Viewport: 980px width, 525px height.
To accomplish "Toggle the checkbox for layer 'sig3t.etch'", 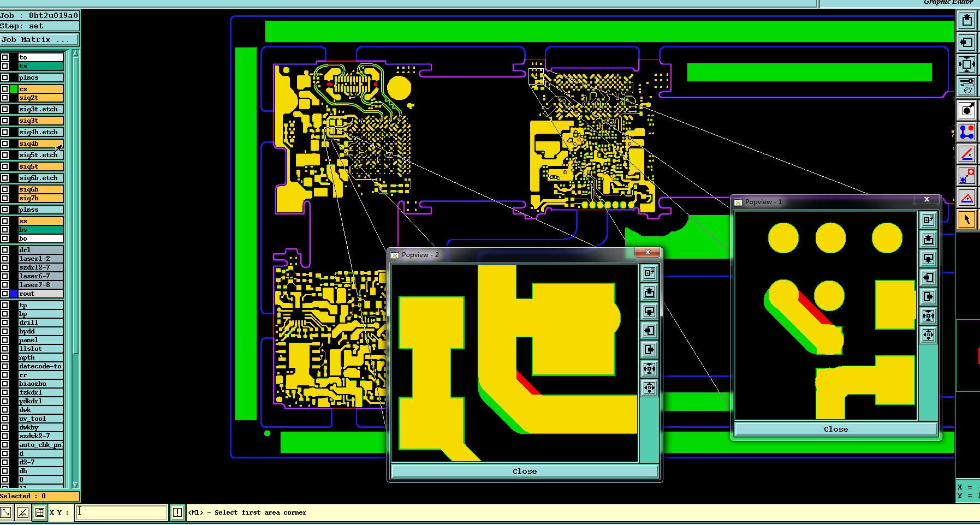I will [5, 109].
